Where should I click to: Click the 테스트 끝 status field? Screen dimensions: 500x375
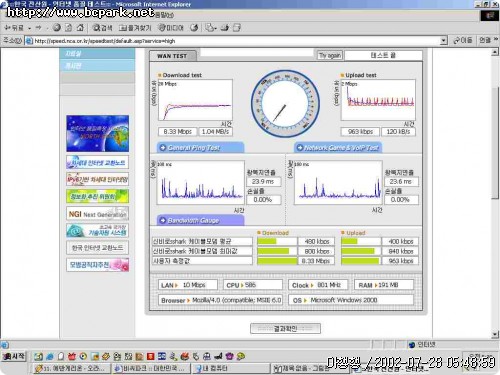tap(383, 55)
